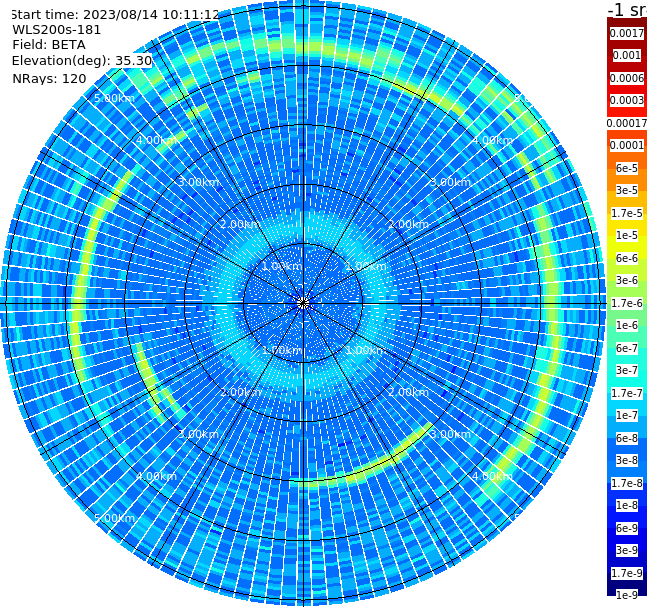Click the 6e-9 color scale label
The width and height of the screenshot is (647, 607).
[627, 528]
